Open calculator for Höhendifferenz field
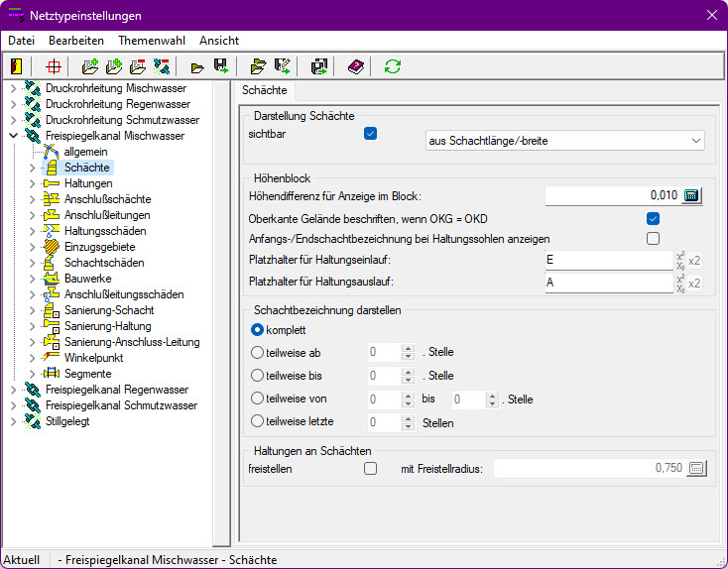This screenshot has height=569, width=728. tap(691, 195)
